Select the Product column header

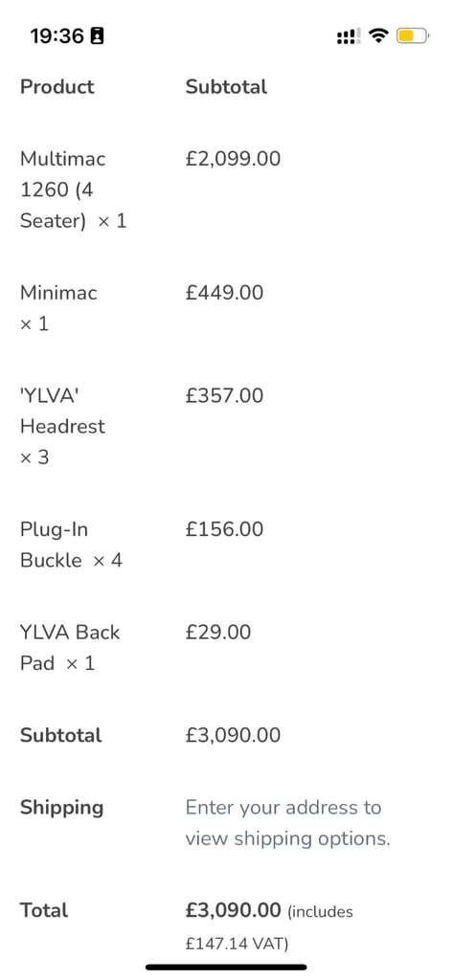point(56,87)
